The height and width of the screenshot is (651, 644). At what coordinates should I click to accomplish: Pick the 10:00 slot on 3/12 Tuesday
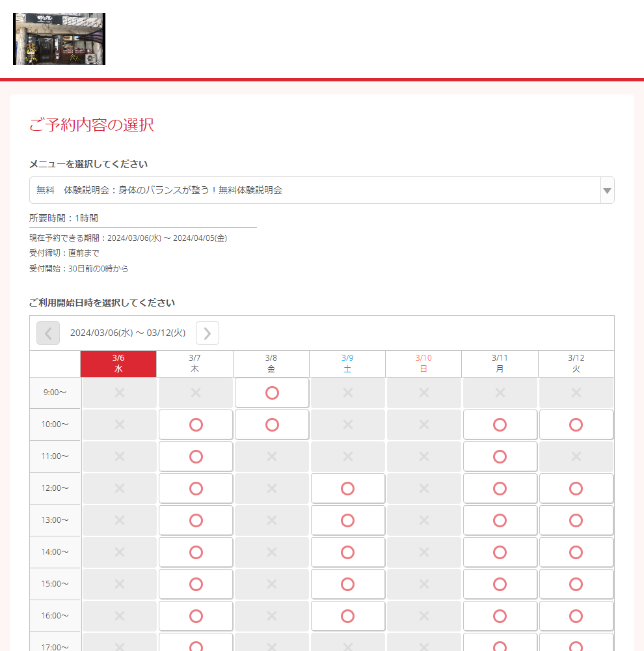tap(576, 424)
